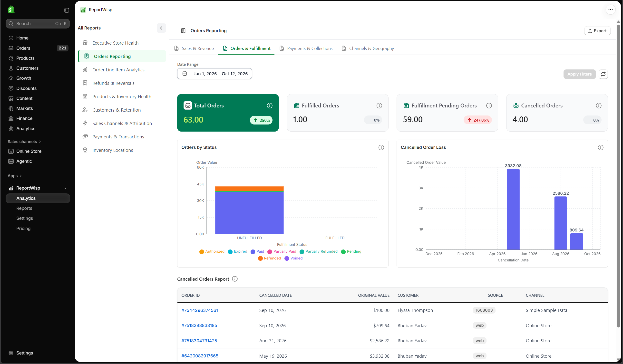The image size is (623, 364).
Task: Click the Export button
Action: point(597,31)
